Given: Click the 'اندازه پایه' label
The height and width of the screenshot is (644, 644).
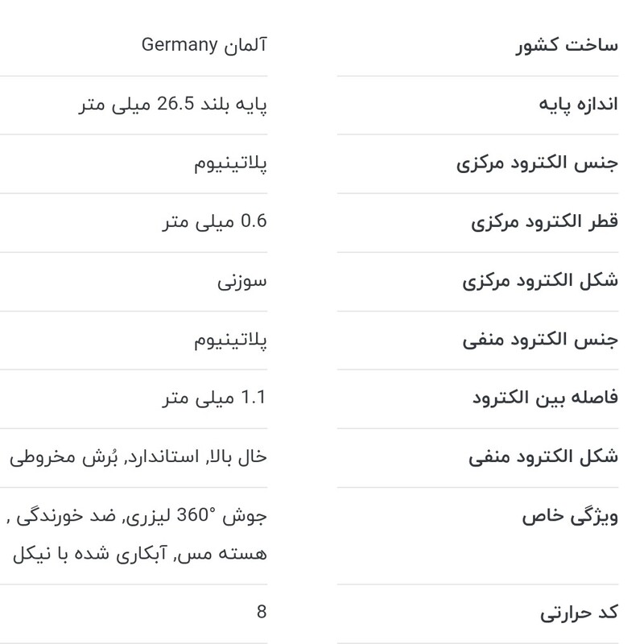Looking at the screenshot, I should pos(578,104).
